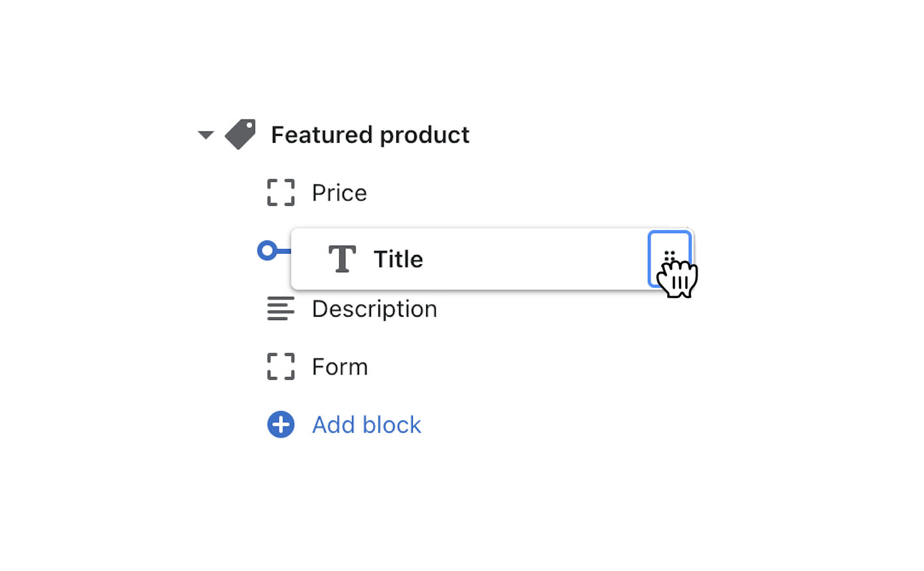Select the Title block text

(x=398, y=259)
